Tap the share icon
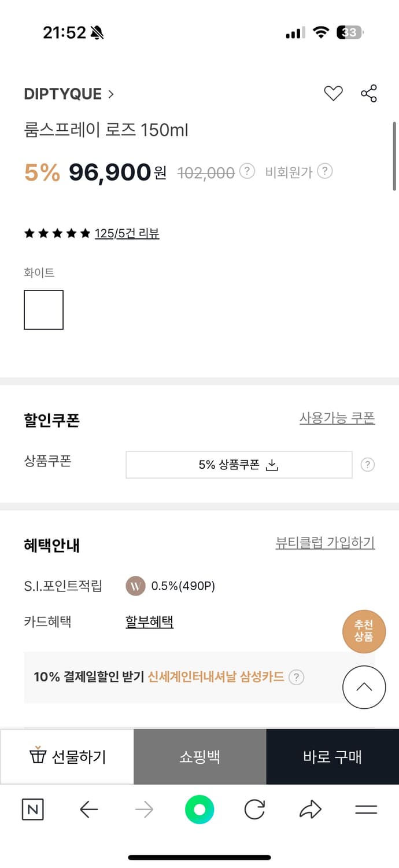 click(x=368, y=94)
